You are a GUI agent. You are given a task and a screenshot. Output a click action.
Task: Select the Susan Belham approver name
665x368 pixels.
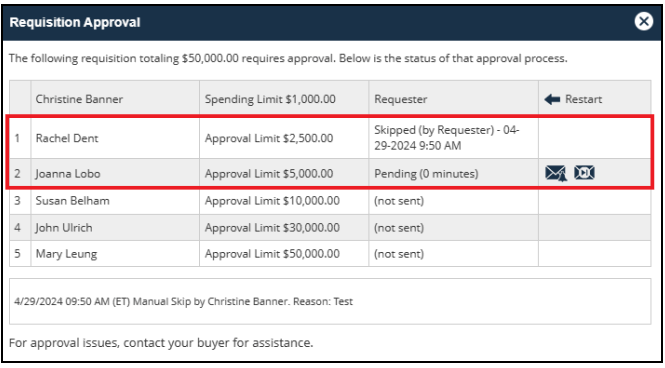click(73, 201)
